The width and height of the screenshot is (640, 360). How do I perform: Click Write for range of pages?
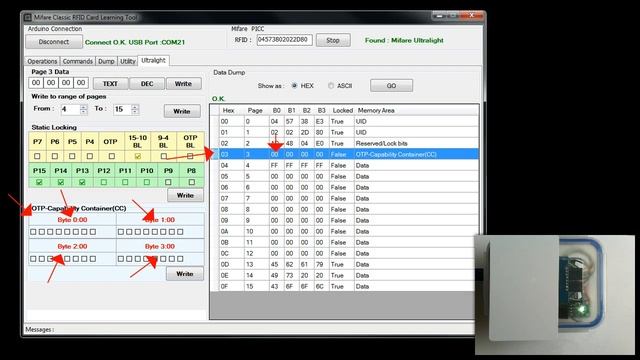click(182, 111)
